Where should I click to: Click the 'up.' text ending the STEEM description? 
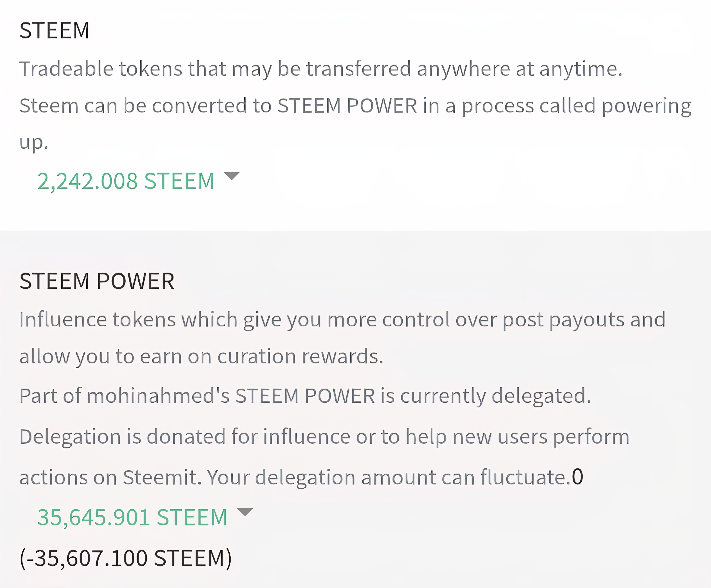tap(34, 143)
